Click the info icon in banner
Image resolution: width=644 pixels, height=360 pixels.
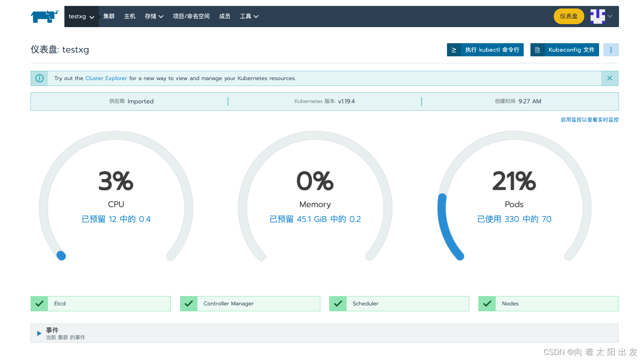coord(39,78)
